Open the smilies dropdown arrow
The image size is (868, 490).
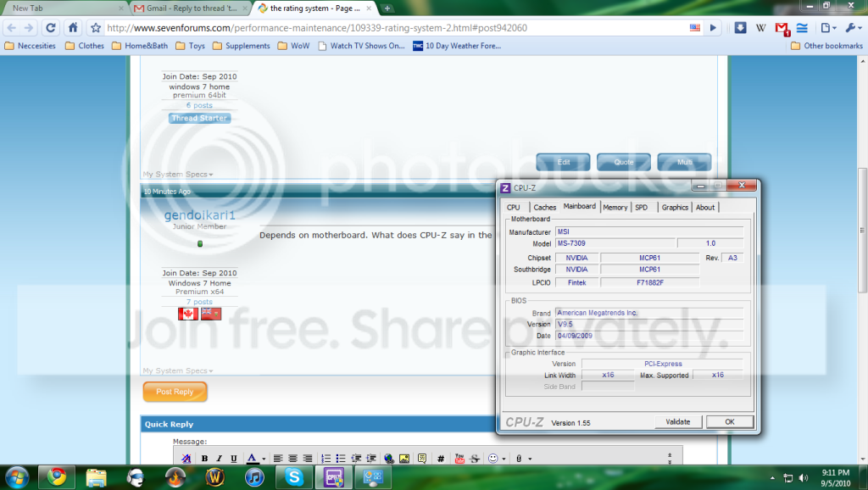tap(504, 459)
